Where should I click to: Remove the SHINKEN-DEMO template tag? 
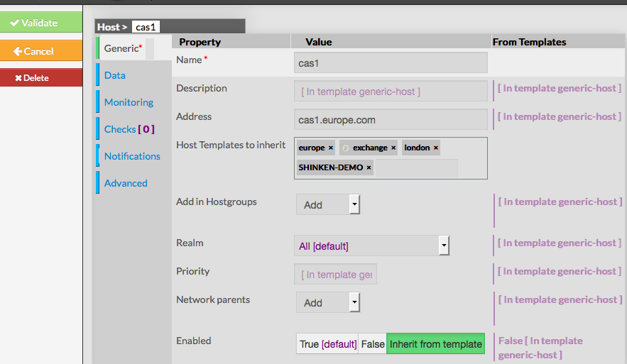click(x=369, y=167)
